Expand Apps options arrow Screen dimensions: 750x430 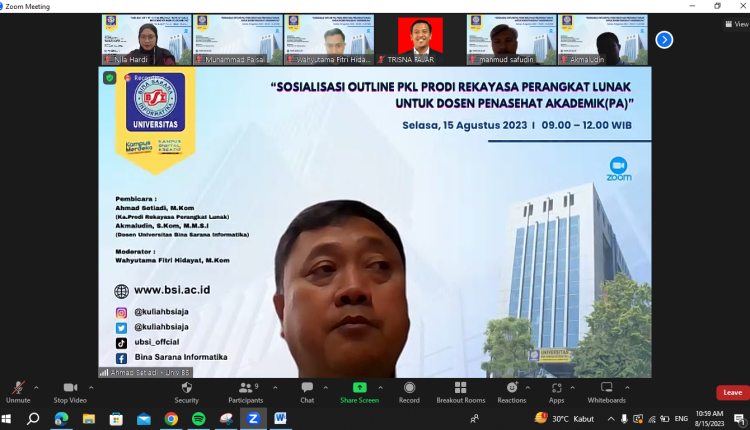573,388
